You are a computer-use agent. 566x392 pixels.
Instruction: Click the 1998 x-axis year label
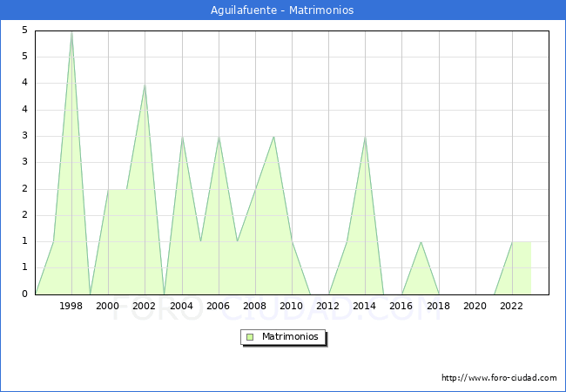tap(71, 306)
